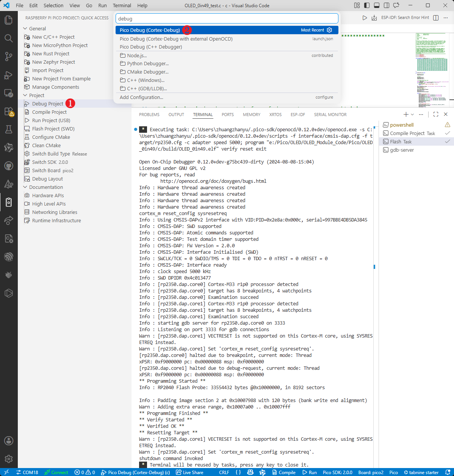Click Compile in the status bar
Image resolution: width=454 pixels, height=476 pixels.
[284, 472]
